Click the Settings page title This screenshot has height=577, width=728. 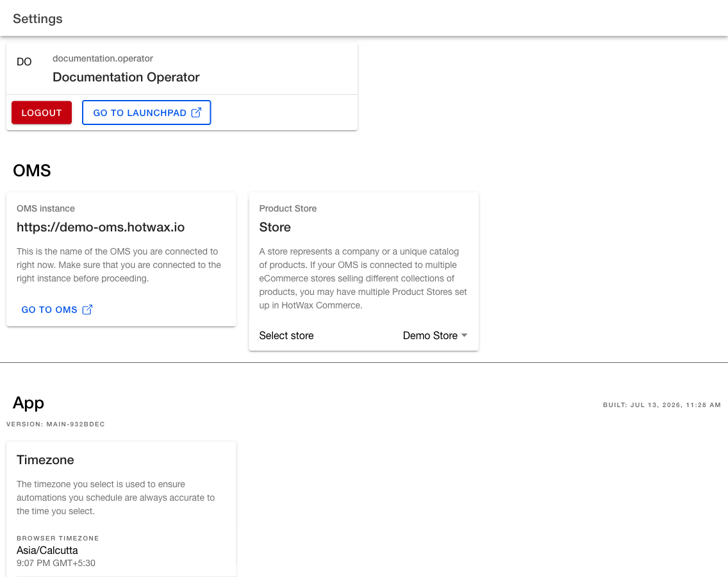38,19
